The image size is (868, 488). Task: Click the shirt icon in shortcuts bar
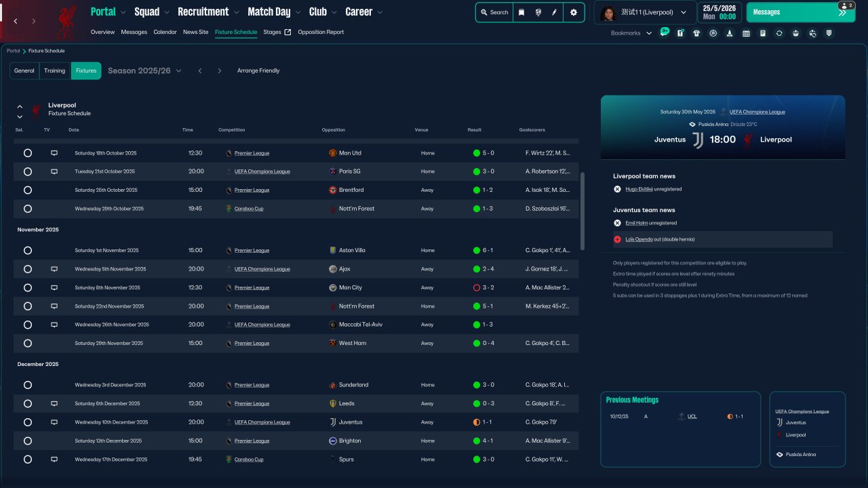coord(696,33)
